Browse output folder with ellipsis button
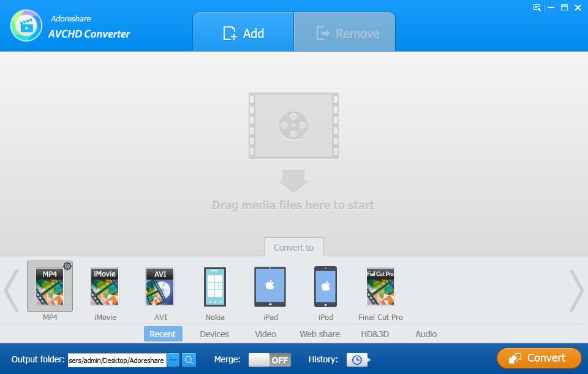 (173, 360)
